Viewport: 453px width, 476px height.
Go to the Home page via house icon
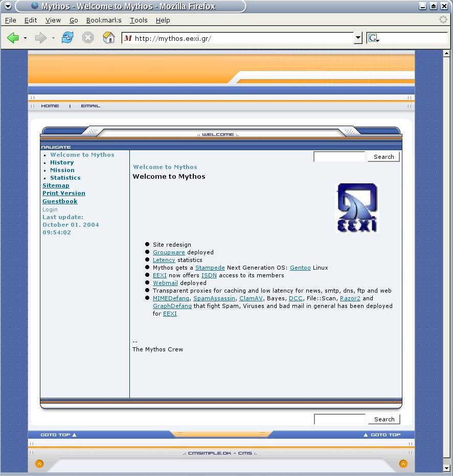pos(108,38)
